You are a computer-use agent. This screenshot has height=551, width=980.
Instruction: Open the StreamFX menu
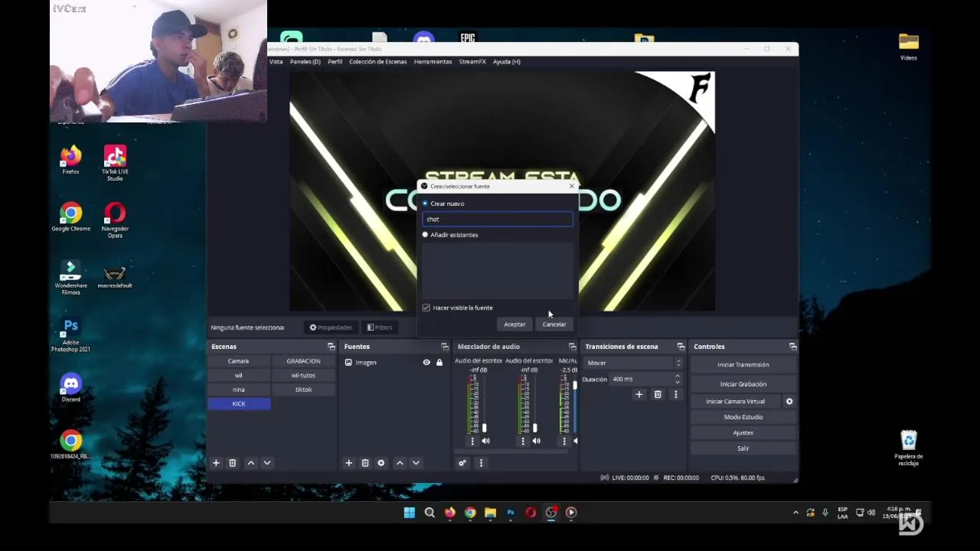pos(472,61)
